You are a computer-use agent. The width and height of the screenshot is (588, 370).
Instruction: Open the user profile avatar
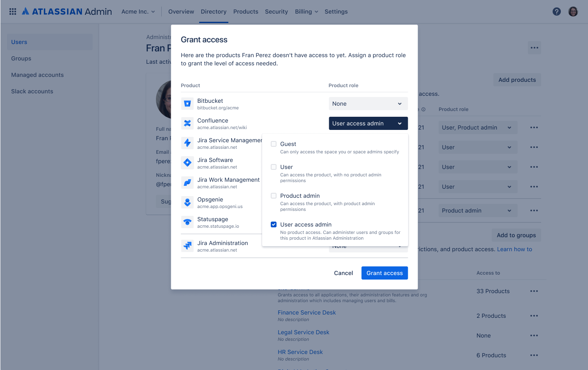[x=573, y=12]
